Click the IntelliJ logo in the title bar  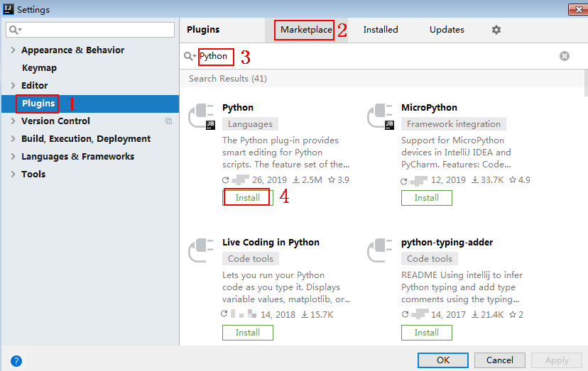click(9, 9)
